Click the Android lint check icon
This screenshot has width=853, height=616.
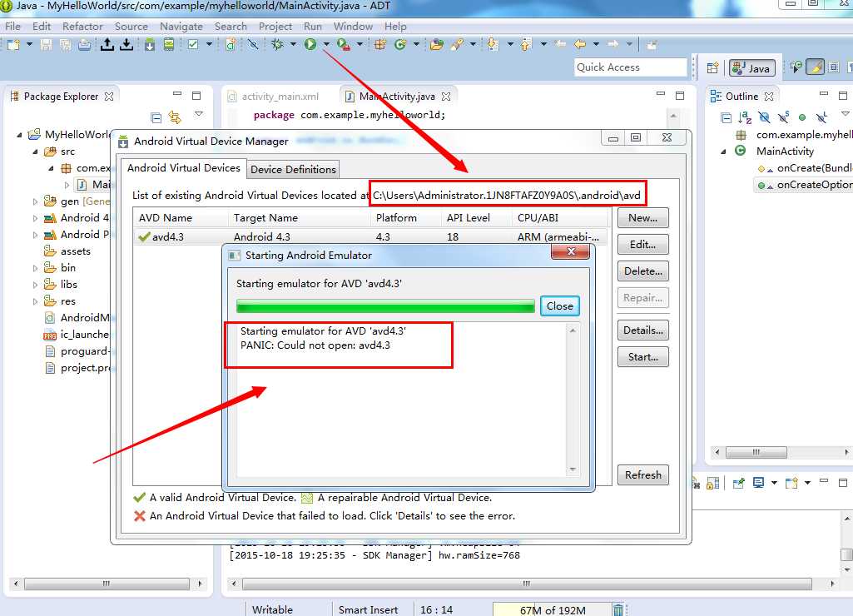193,44
